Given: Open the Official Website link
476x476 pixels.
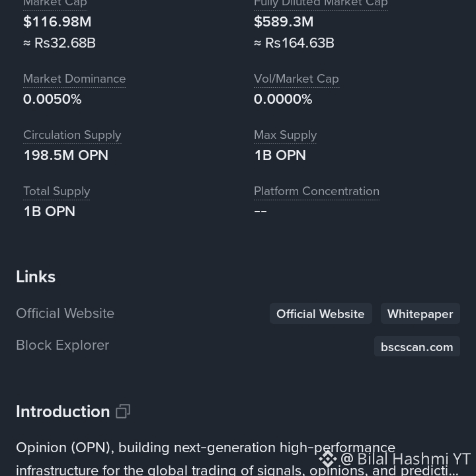Looking at the screenshot, I should click(x=321, y=313).
